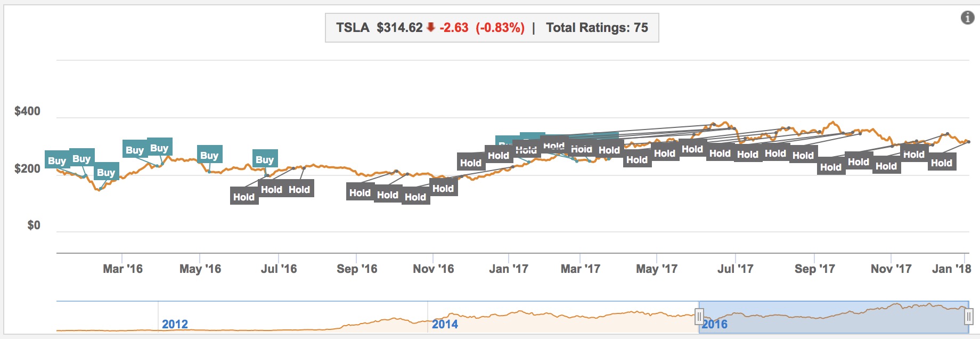Select the Buy flag near Jul '16
This screenshot has width=980, height=339.
tap(264, 159)
